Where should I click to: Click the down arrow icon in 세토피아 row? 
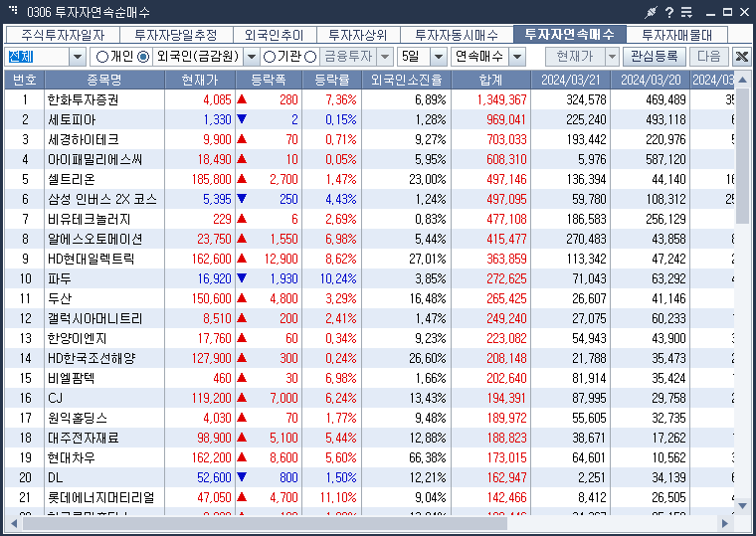(242, 119)
